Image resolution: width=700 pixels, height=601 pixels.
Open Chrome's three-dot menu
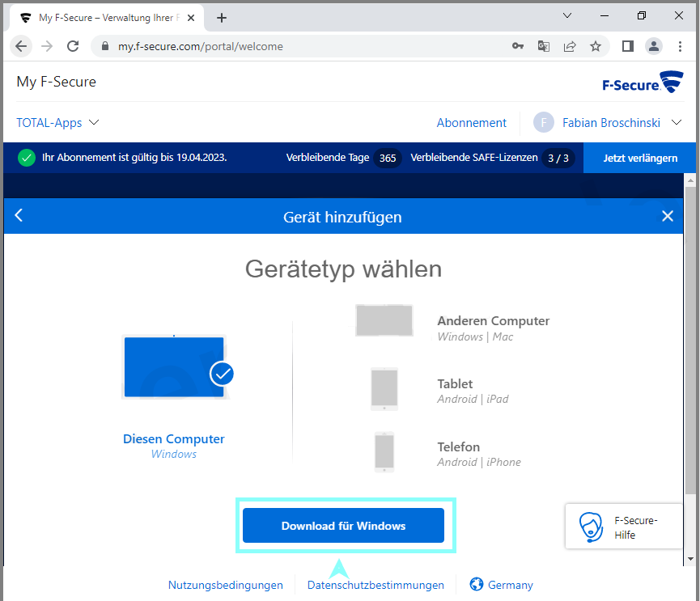click(x=680, y=46)
